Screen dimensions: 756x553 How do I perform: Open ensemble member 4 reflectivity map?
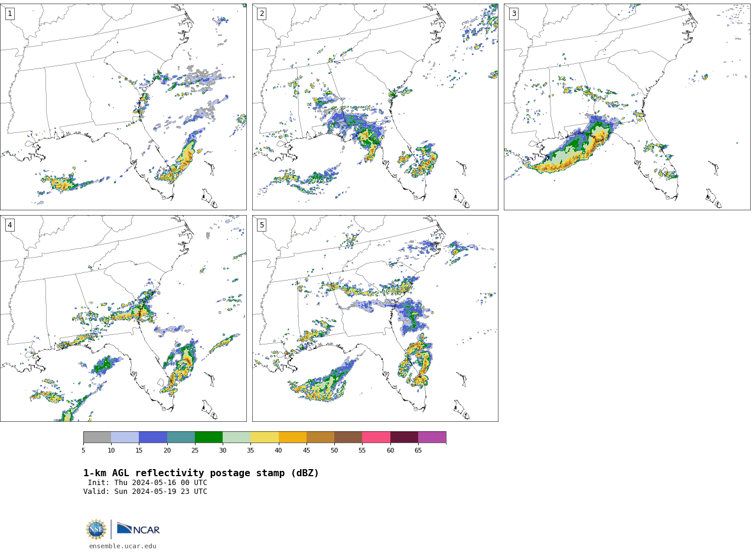click(123, 318)
